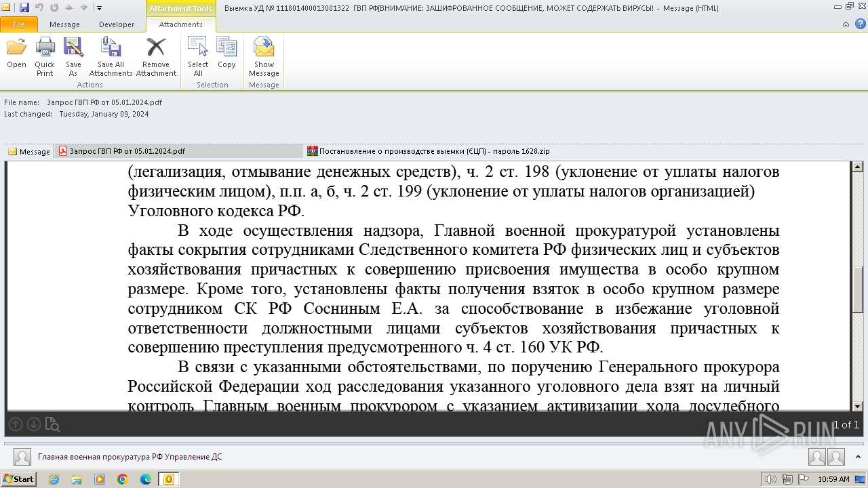This screenshot has width=868, height=488.
Task: Click the sender contact photo in People Pane
Action: tap(22, 457)
